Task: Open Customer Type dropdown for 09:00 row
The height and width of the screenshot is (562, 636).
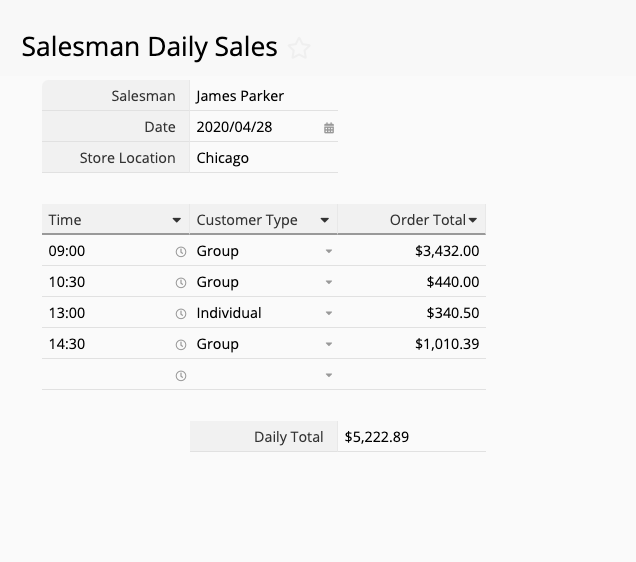Action: coord(329,251)
